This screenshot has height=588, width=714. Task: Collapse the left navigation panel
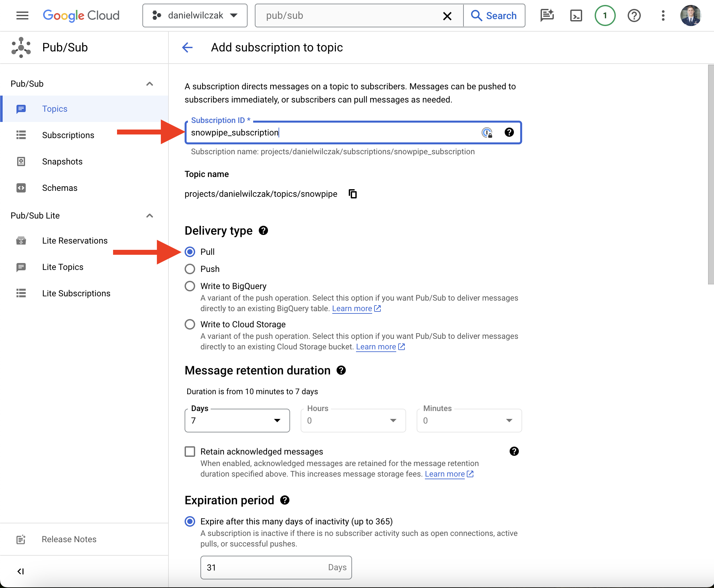point(21,572)
